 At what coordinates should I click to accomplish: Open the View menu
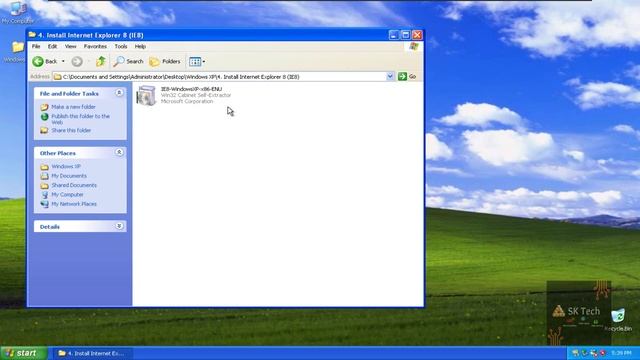coord(70,47)
